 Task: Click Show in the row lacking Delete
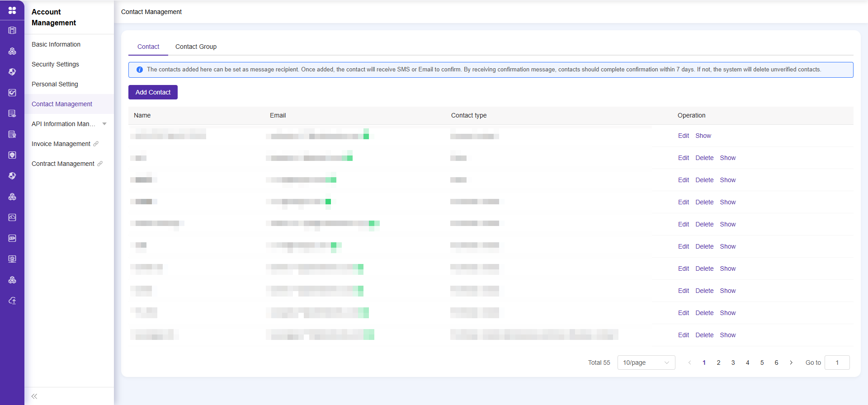point(703,136)
